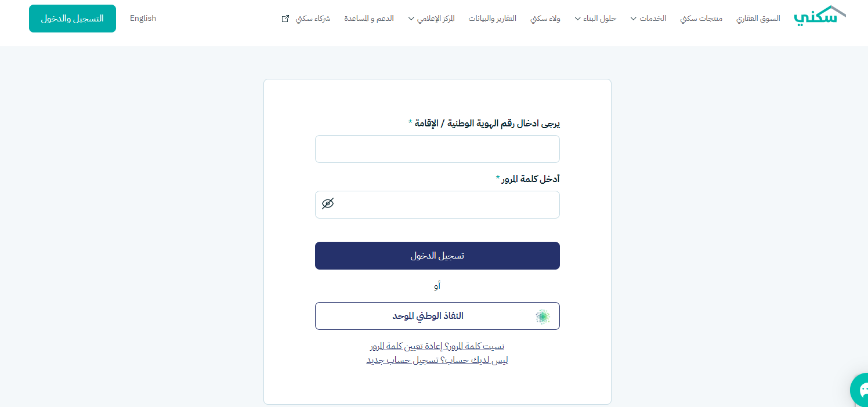Expand the حلول البناء dropdown menu
Screen dimensions: 868x407
(595, 19)
